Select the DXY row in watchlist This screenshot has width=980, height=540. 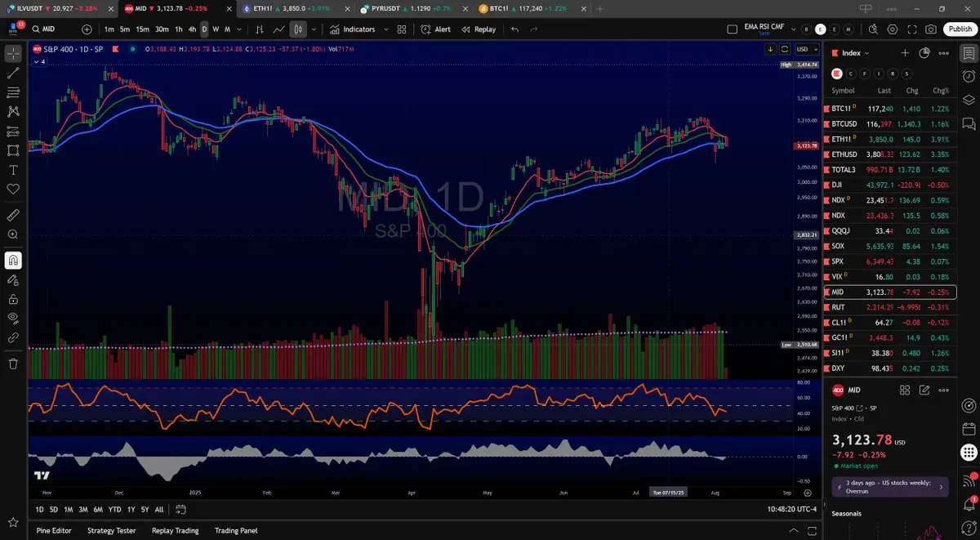coord(890,368)
